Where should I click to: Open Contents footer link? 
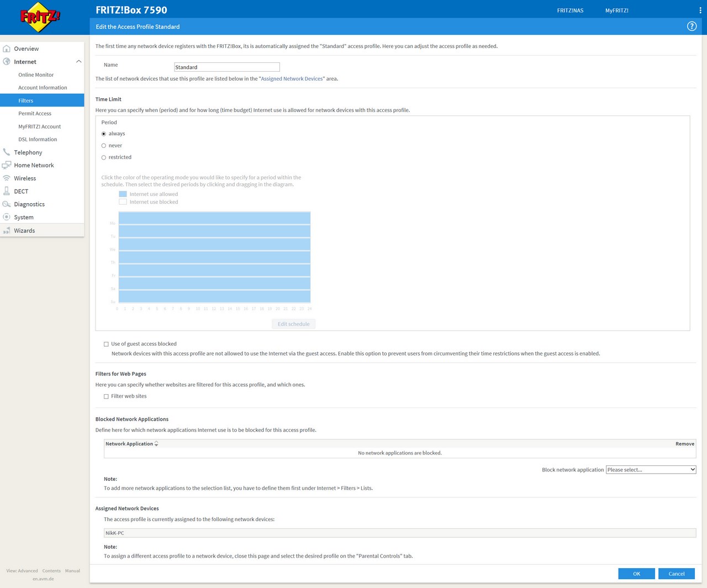coord(51,571)
